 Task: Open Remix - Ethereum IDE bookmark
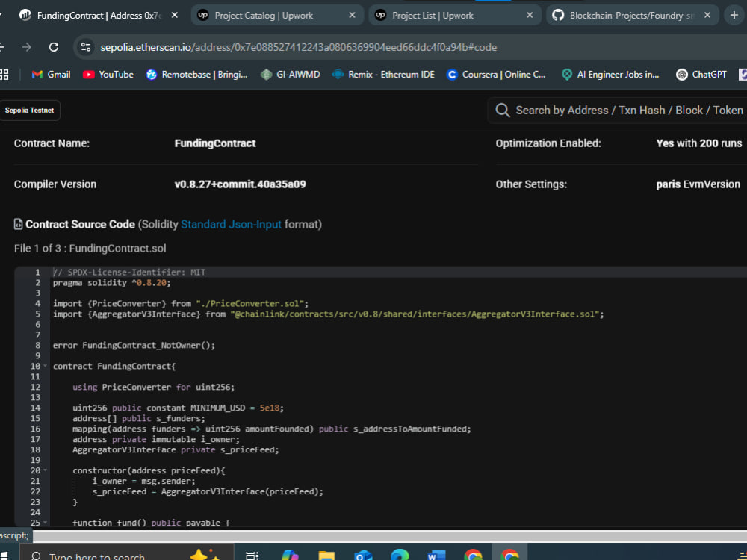[383, 74]
